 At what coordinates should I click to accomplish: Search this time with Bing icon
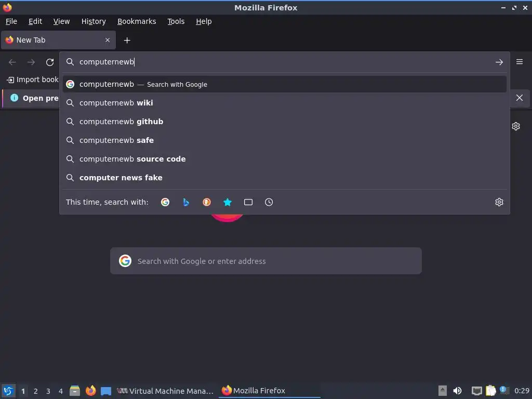(186, 202)
